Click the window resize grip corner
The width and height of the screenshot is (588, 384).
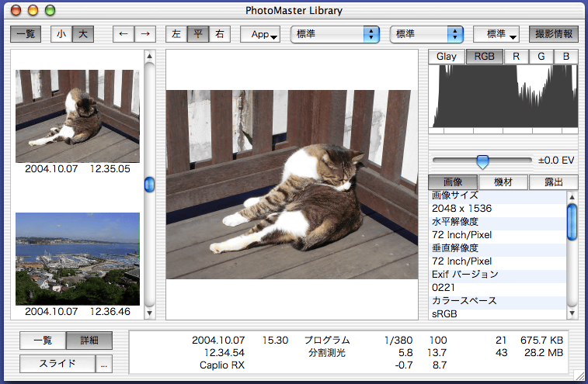[579, 375]
